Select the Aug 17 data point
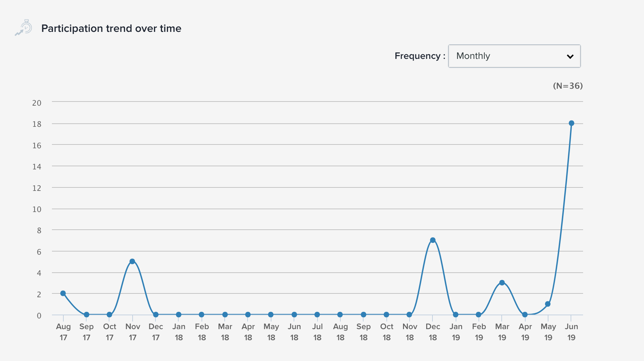The height and width of the screenshot is (361, 644). [x=63, y=293]
